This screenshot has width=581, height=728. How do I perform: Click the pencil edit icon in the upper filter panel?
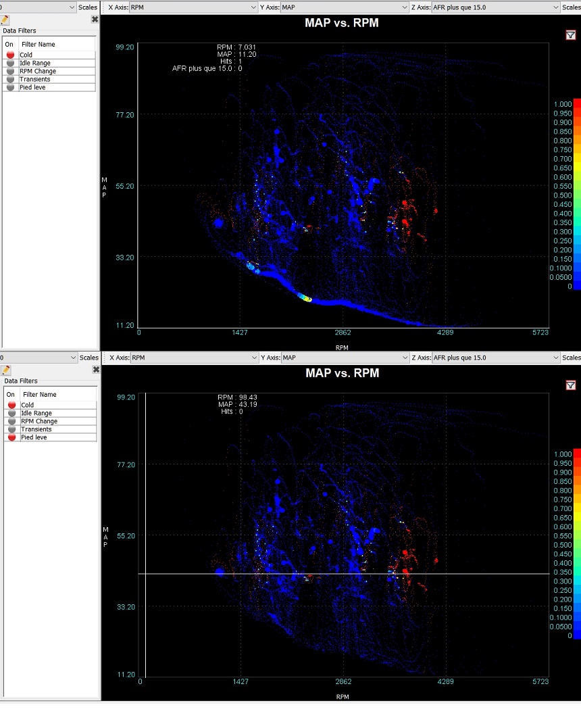[5, 20]
